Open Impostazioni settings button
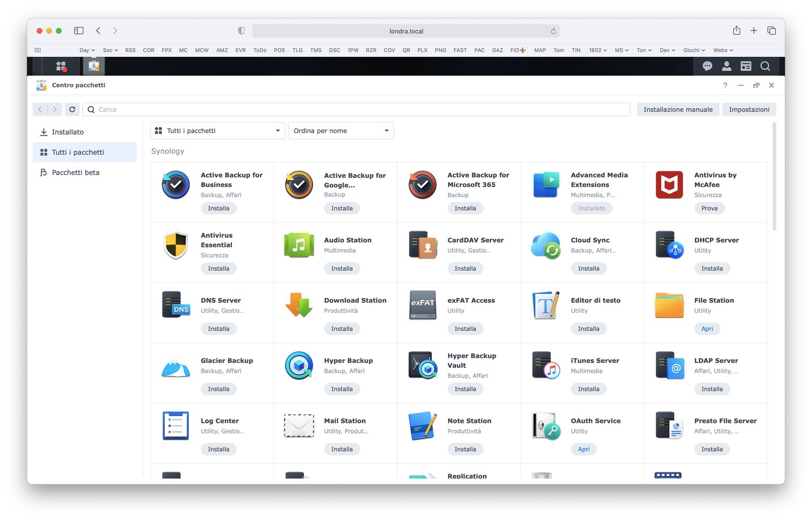Screen dimensions: 812x520 click(x=749, y=110)
